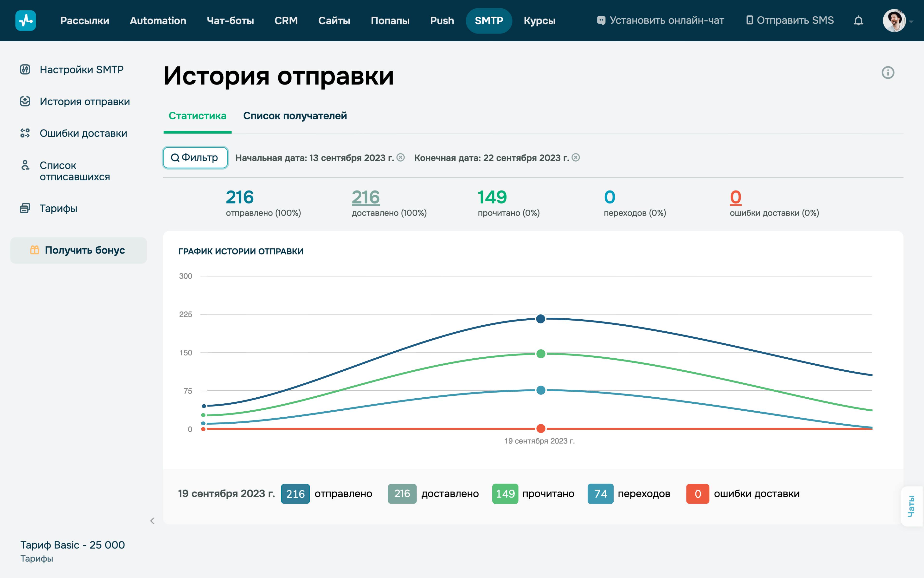Image resolution: width=924 pixels, height=578 pixels.
Task: Remove the Конечная дата filter
Action: pos(576,158)
